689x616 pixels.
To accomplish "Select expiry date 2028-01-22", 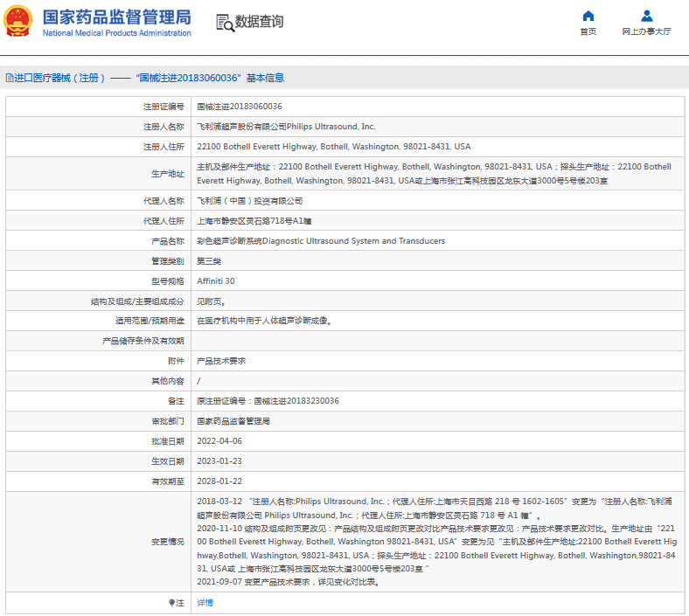I will click(x=219, y=481).
